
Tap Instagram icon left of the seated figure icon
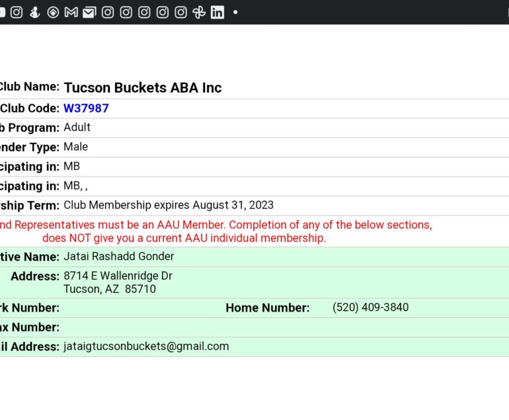pyautogui.click(x=17, y=13)
